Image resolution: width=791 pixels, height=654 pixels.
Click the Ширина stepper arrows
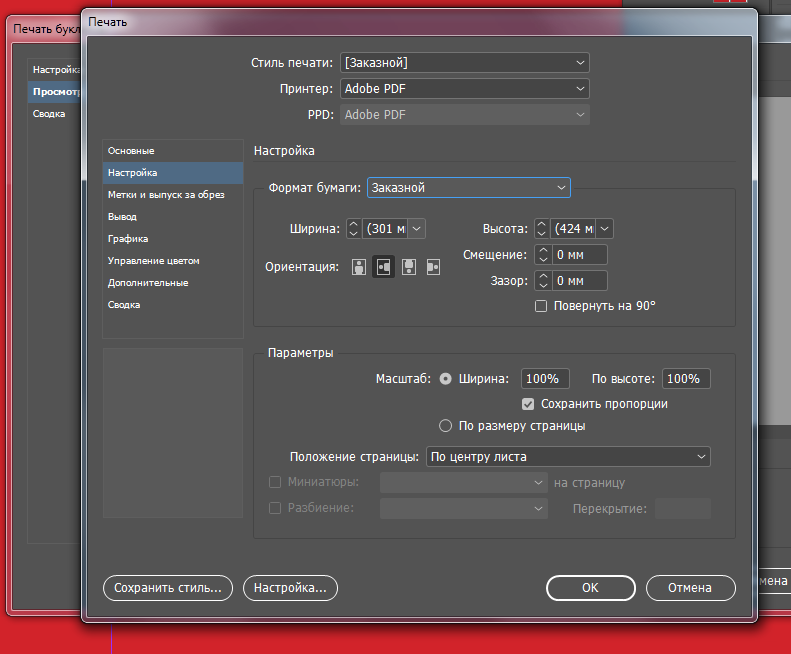tap(353, 229)
